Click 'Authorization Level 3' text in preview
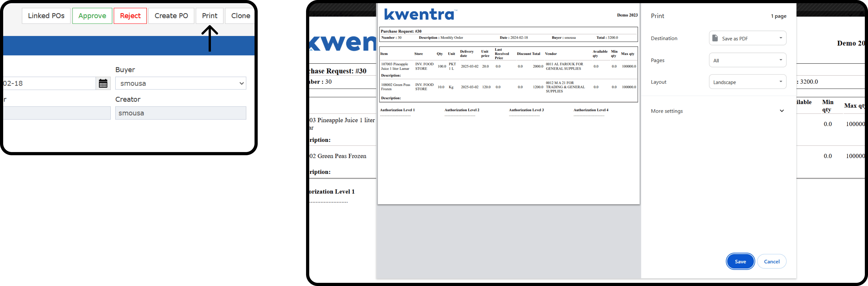 (x=526, y=110)
